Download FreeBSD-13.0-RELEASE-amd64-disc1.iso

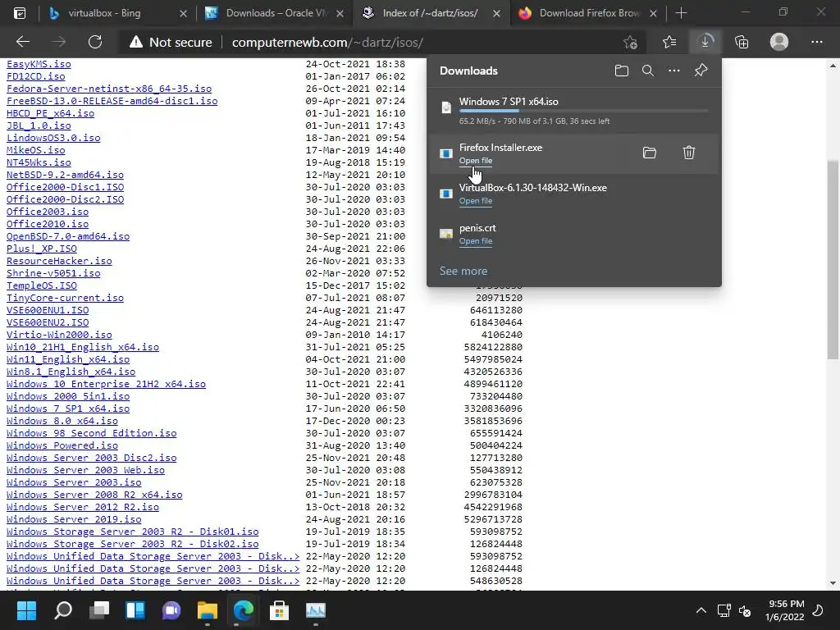(x=112, y=101)
